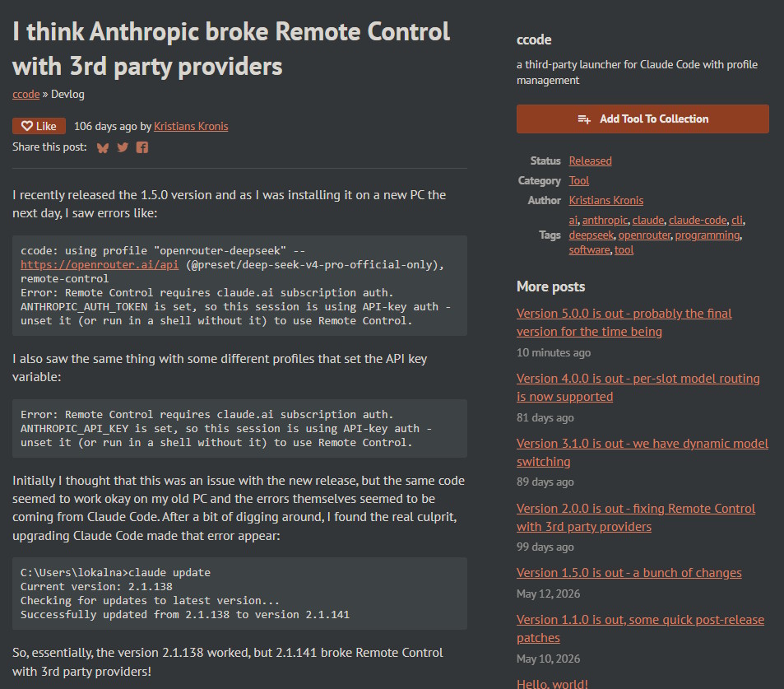Screen dimensions: 784x689
Task: Click '106 days ago' post age text
Action: 105,126
